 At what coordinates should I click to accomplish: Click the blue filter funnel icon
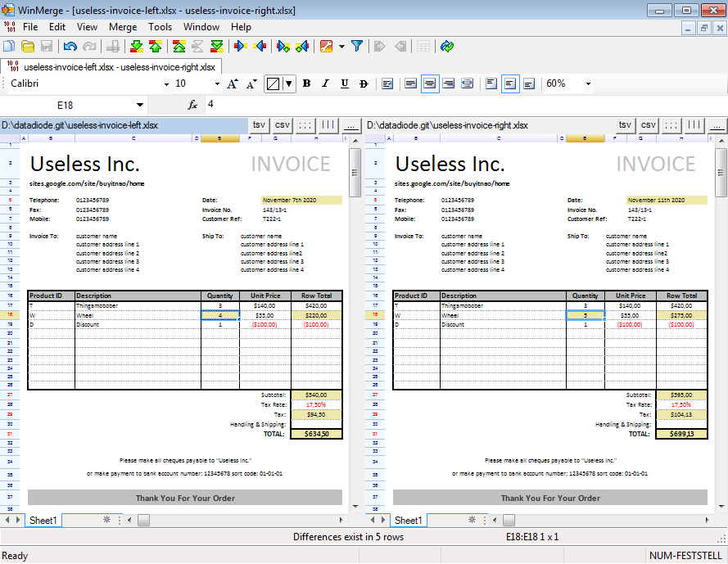click(x=356, y=46)
